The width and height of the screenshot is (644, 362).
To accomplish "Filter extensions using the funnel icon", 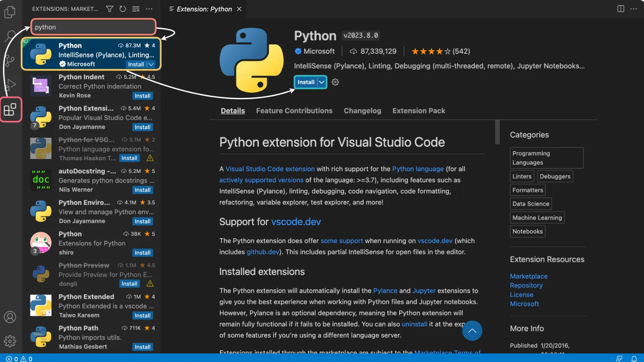I will (109, 9).
